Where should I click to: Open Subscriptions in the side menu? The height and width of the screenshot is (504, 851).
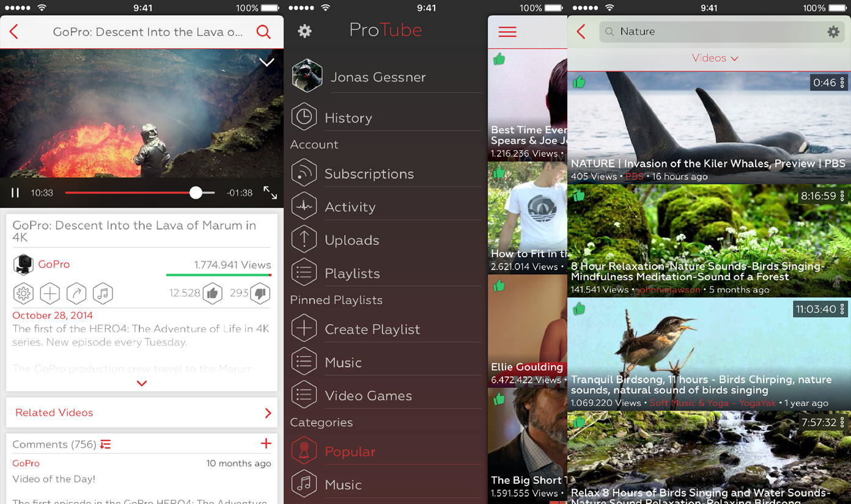pos(386,173)
